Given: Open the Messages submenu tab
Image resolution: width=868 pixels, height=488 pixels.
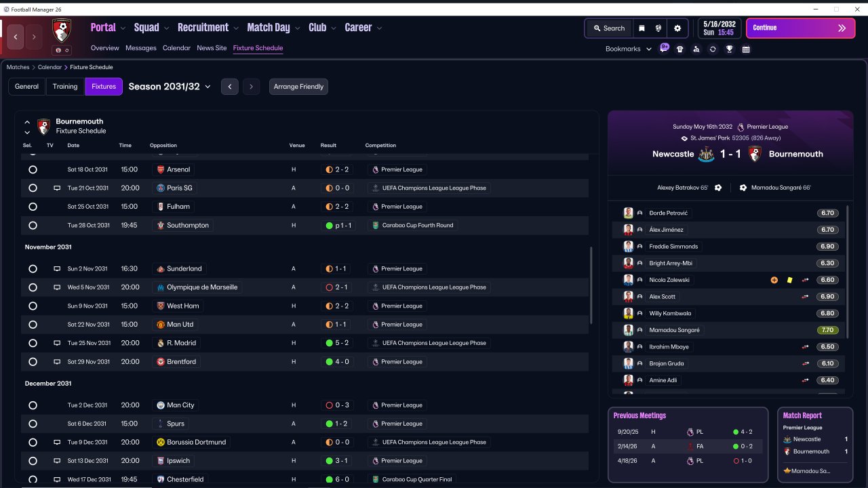Looking at the screenshot, I should (141, 48).
